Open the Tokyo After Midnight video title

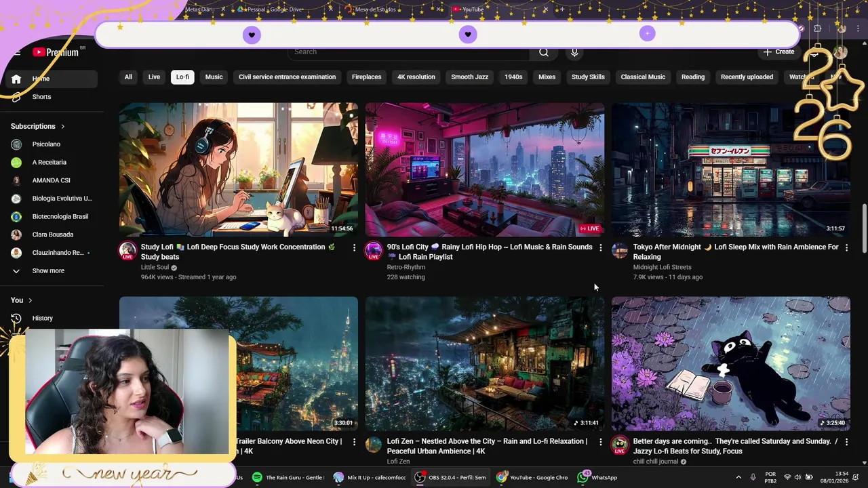[x=735, y=252]
